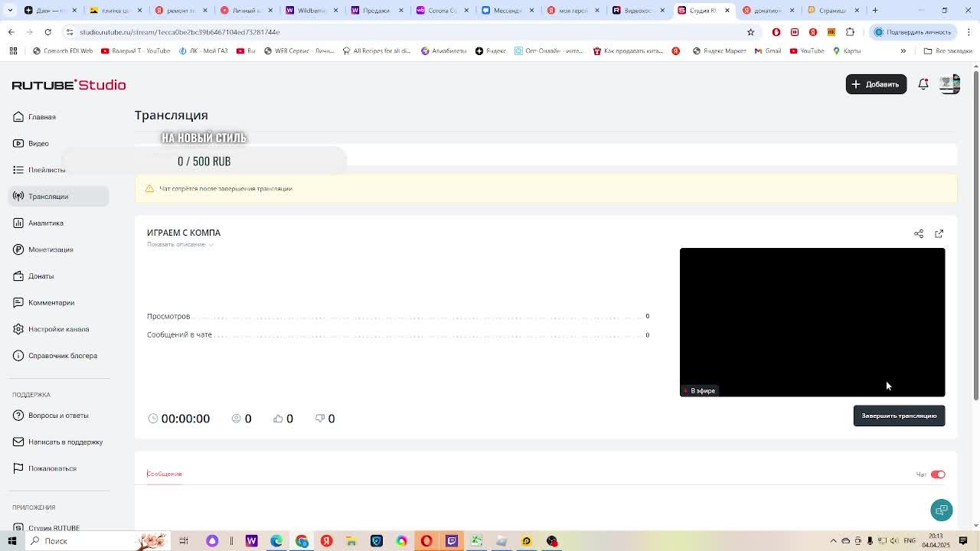
Task: Click the ENG language indicator
Action: coord(910,541)
